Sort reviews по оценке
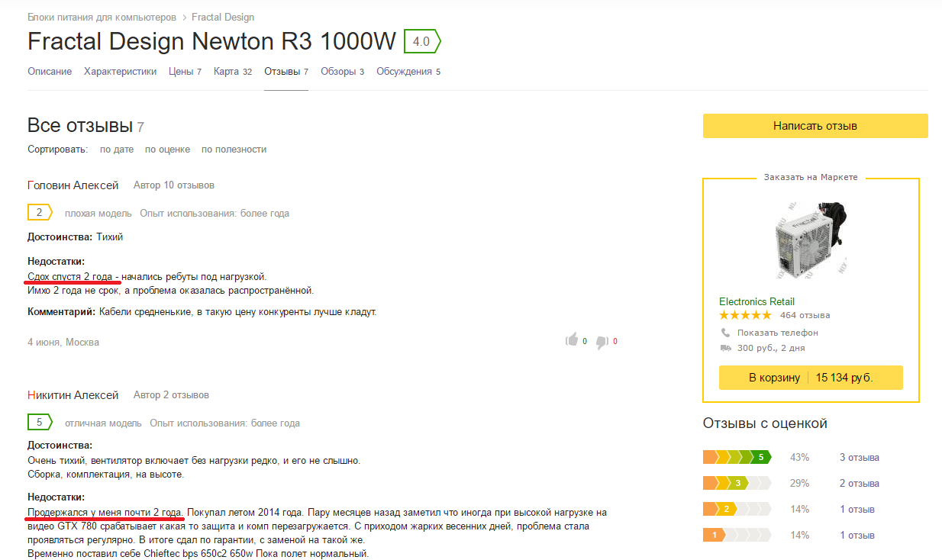The image size is (942, 560). (x=167, y=150)
